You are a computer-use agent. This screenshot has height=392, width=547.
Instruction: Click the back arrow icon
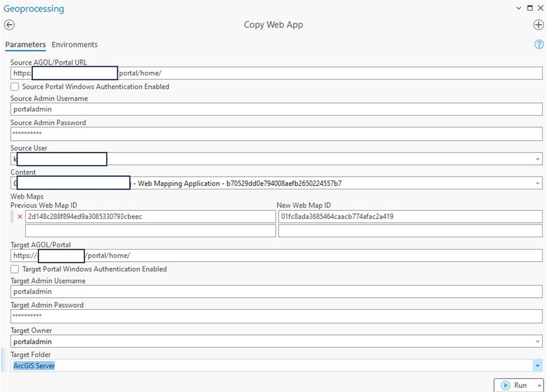pyautogui.click(x=9, y=25)
